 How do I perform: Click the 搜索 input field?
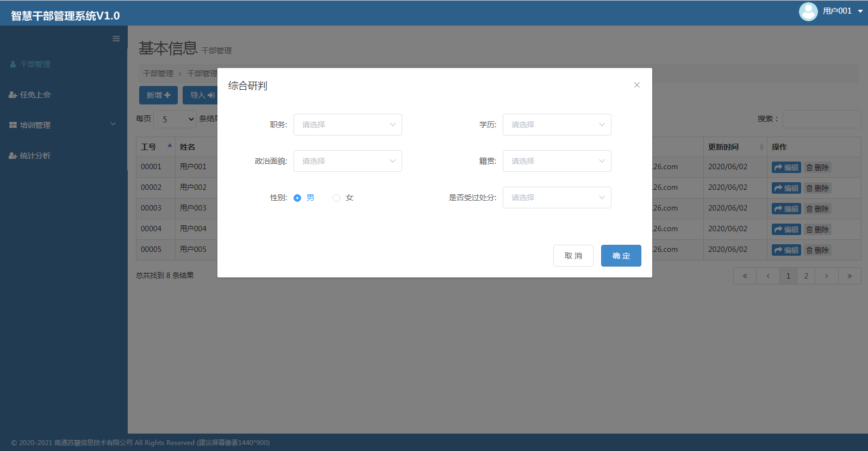coord(821,119)
